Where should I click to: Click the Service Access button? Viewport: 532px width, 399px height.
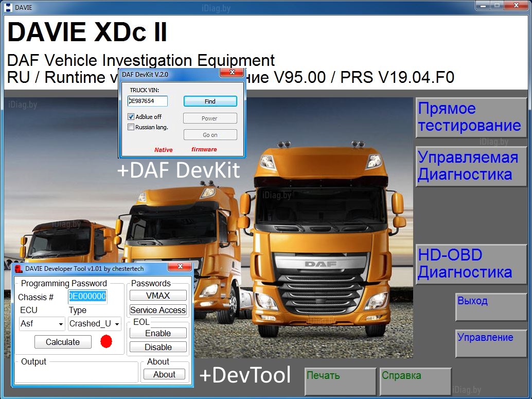click(x=158, y=310)
